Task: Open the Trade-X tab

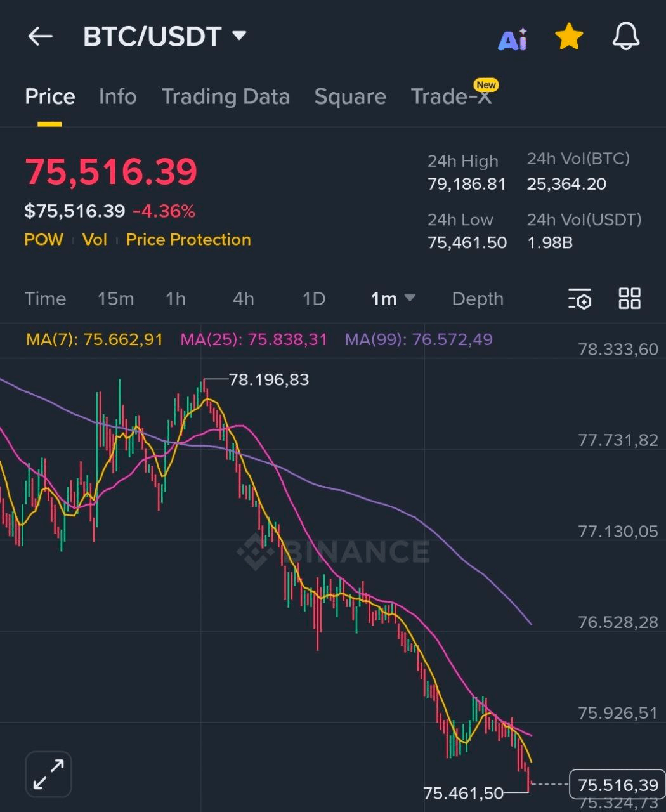Action: click(x=452, y=96)
